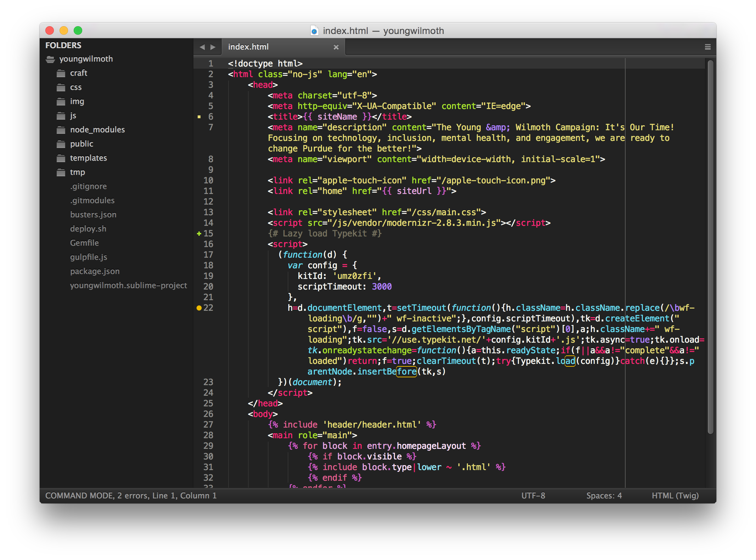Click the viewport meta tag line
The height and width of the screenshot is (560, 756).
click(436, 159)
